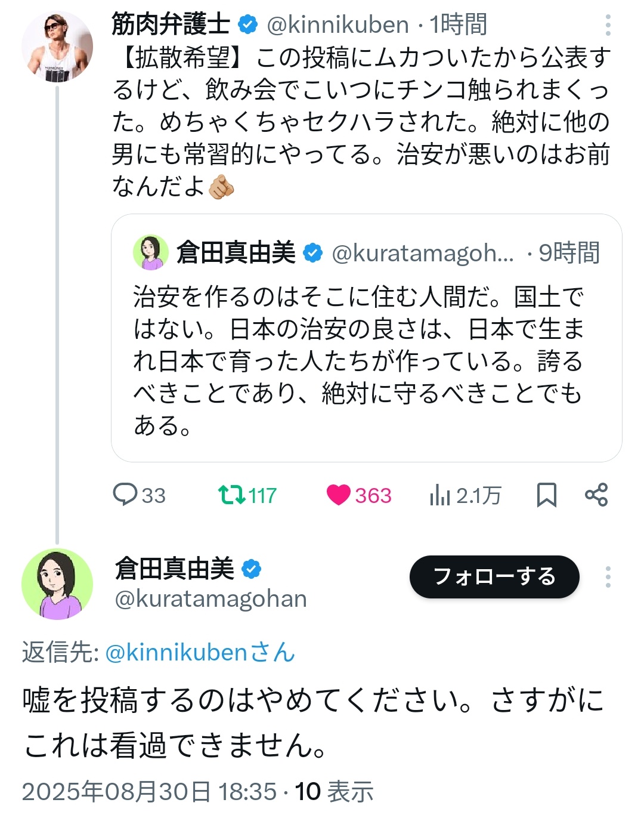Tap the 10 表示 view count
Viewport: 644px width, 815px height.
coord(334,792)
